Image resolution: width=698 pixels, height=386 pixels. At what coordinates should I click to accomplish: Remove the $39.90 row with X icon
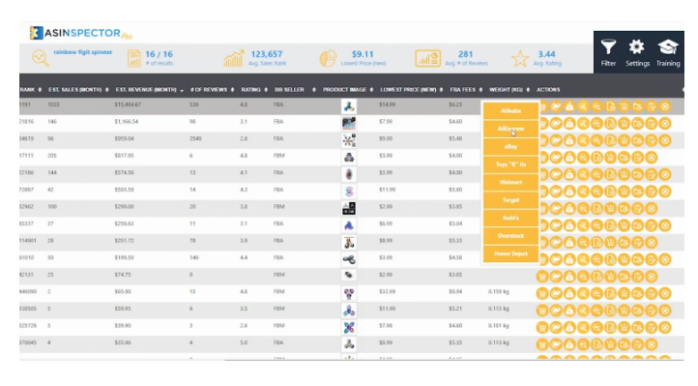(665, 328)
